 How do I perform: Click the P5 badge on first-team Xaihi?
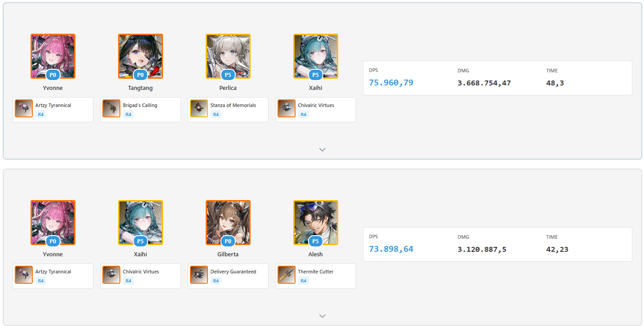(x=316, y=75)
